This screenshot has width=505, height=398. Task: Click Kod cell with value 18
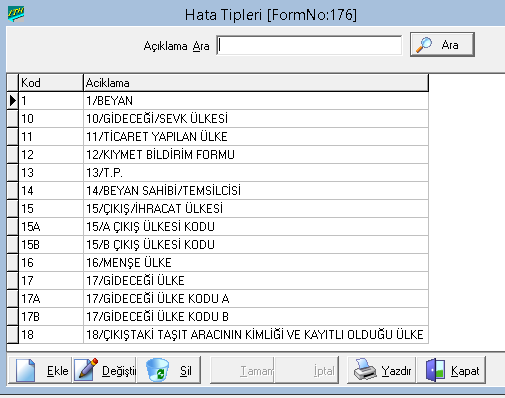pyautogui.click(x=51, y=335)
